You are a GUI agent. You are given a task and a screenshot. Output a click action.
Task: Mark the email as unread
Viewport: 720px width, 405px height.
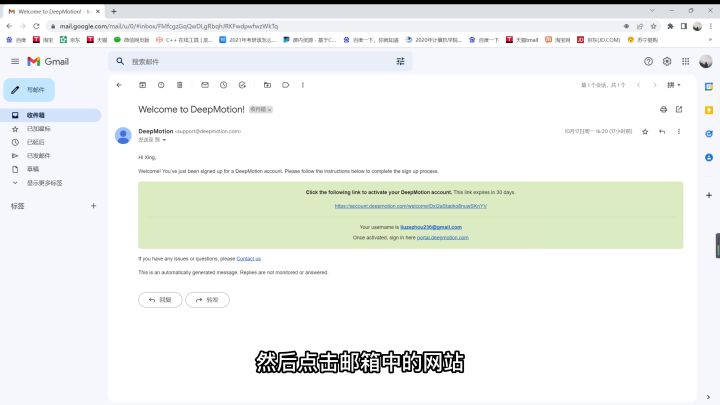(205, 85)
